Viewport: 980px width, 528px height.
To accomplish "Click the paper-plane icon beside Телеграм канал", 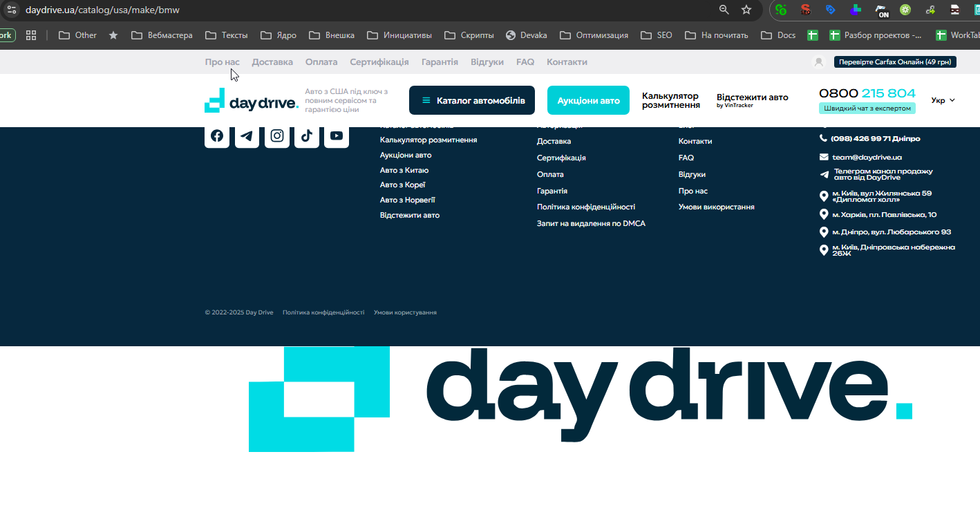I will [x=824, y=175].
